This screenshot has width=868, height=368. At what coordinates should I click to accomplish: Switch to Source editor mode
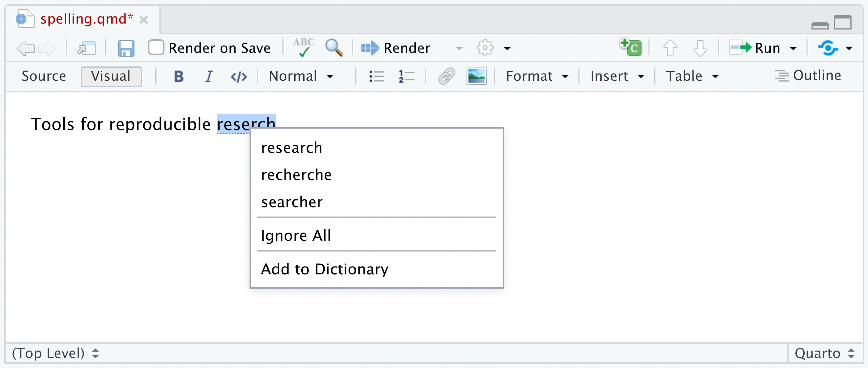click(x=44, y=76)
